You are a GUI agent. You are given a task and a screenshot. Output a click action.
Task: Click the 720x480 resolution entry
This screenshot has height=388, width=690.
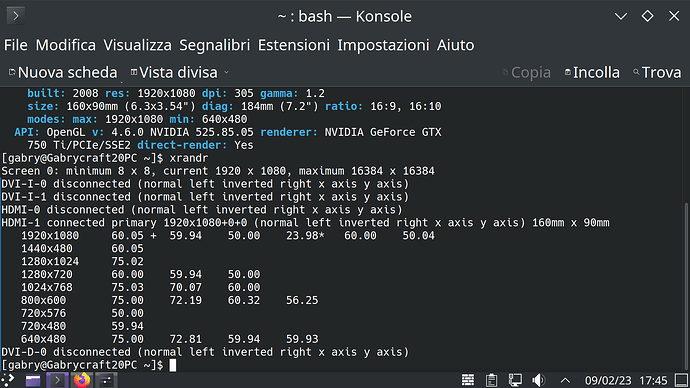click(x=44, y=326)
